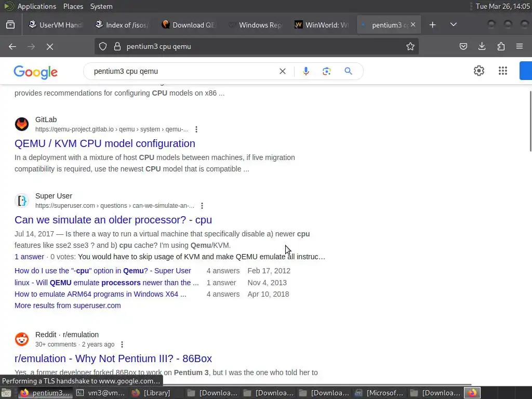Click the Firefox address bar
The height and width of the screenshot is (399, 532).
pyautogui.click(x=257, y=46)
